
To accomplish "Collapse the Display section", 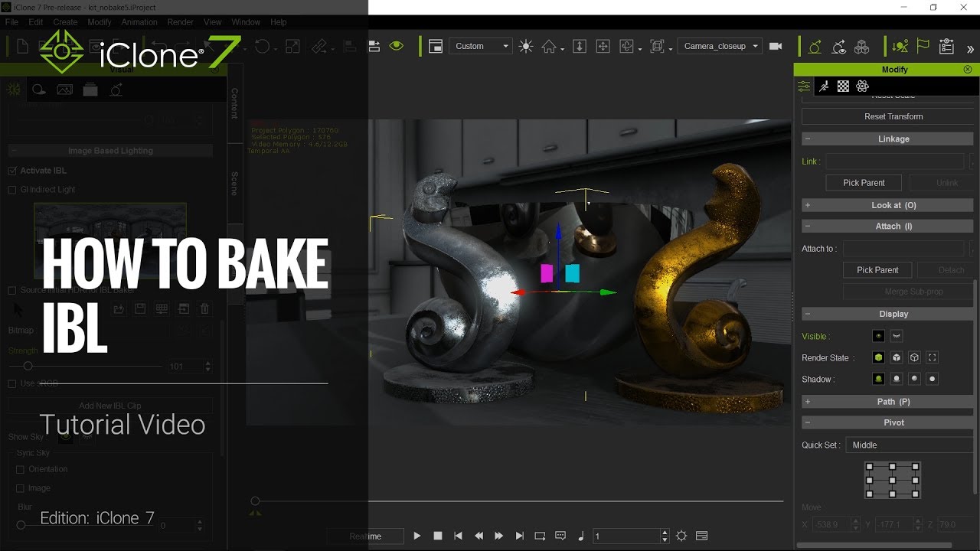I will tap(808, 314).
